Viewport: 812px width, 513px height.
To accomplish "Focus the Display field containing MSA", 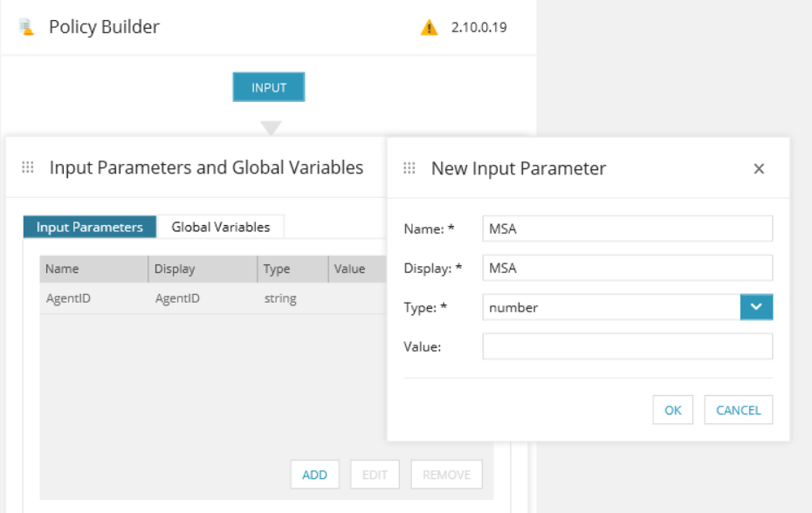I will click(628, 268).
